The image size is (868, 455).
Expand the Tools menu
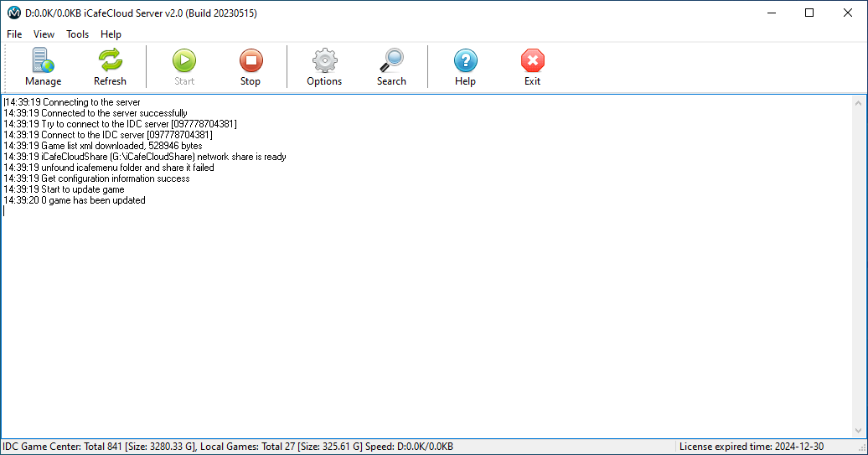point(77,34)
